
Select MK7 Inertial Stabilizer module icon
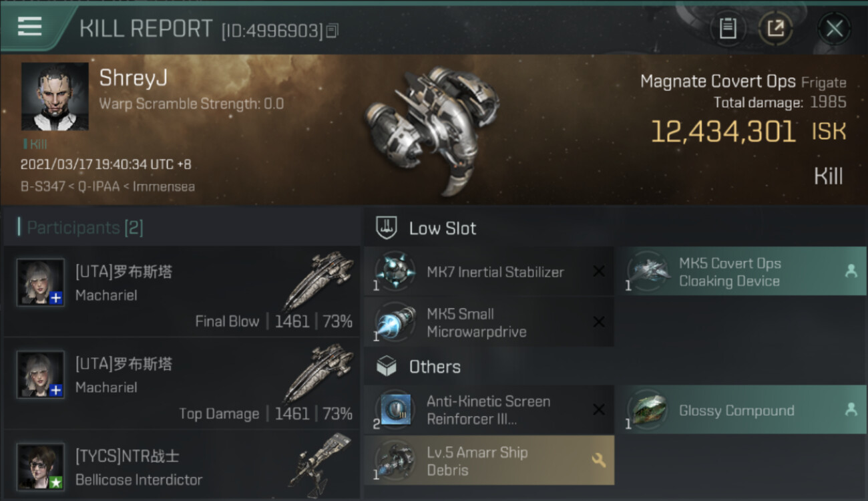[395, 272]
